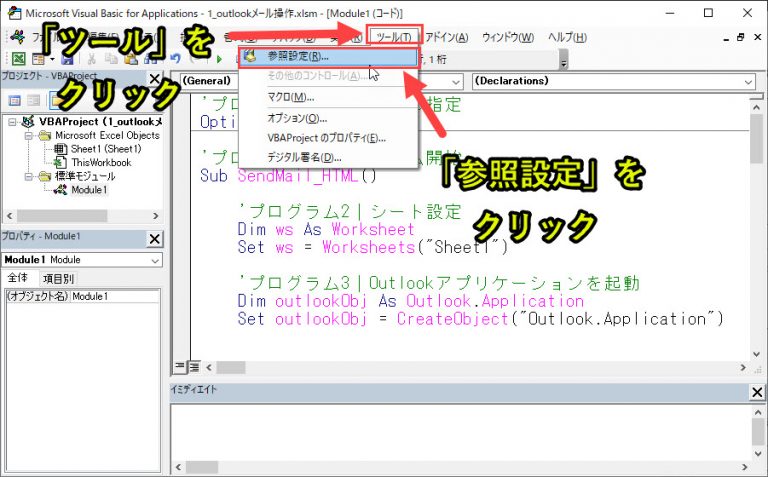
Task: Close the Project explorer panel
Action: tap(154, 80)
